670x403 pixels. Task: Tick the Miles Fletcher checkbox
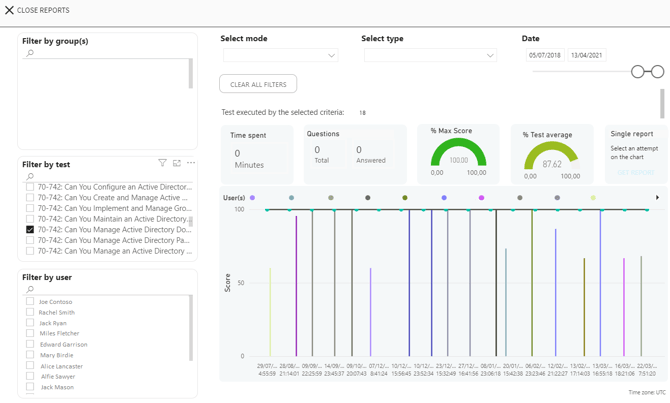pos(30,333)
